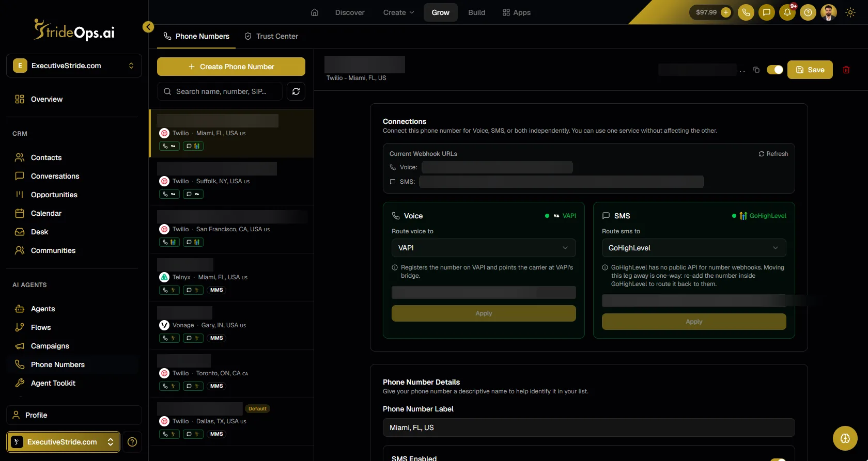Refresh the phone numbers list
The height and width of the screenshot is (461, 868).
click(296, 91)
